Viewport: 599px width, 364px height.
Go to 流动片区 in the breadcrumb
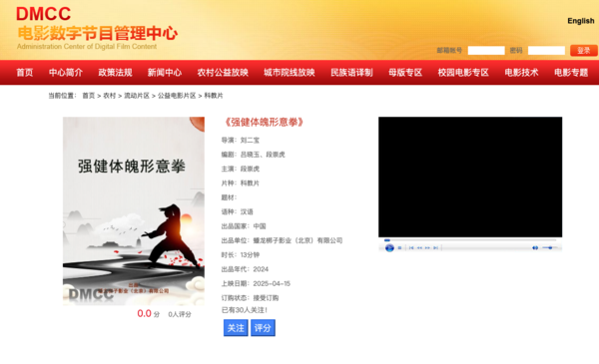pyautogui.click(x=137, y=96)
